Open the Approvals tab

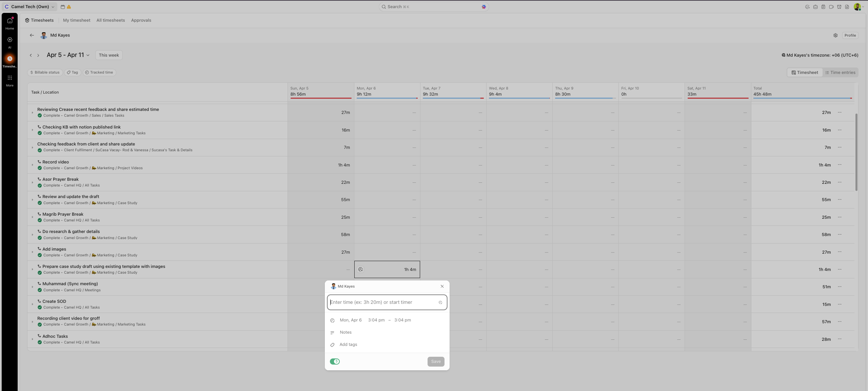point(141,20)
